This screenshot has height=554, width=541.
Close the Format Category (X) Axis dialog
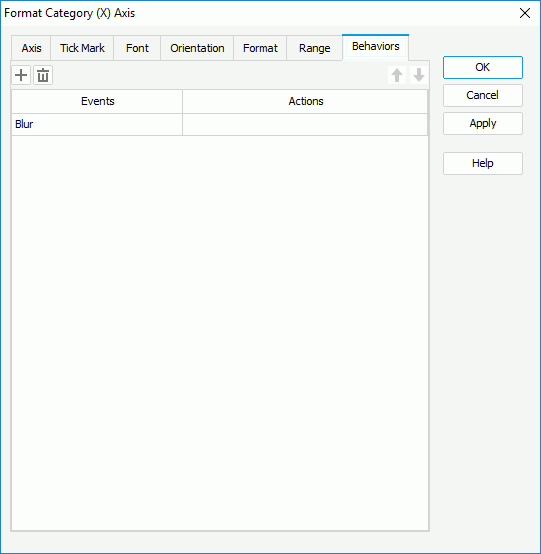coord(525,13)
